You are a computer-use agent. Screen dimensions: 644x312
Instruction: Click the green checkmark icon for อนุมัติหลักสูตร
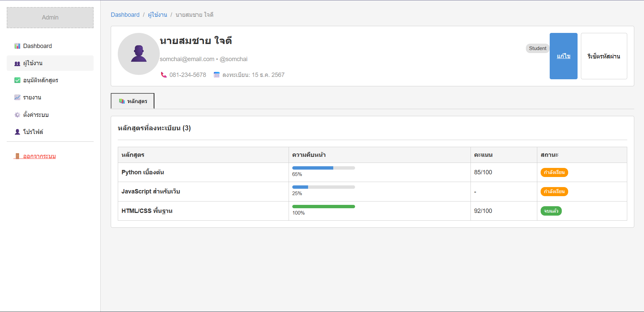[x=17, y=80]
